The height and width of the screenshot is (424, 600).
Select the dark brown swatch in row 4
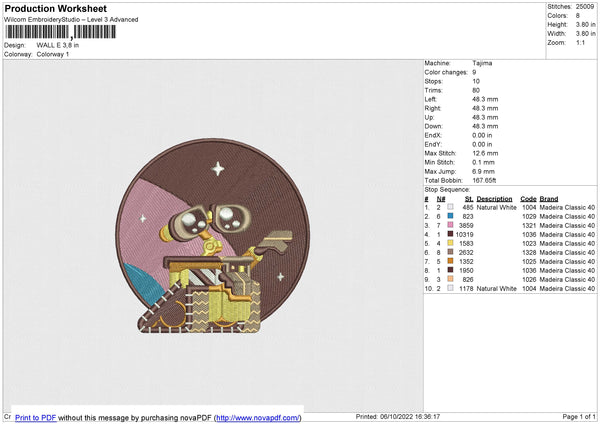(450, 234)
